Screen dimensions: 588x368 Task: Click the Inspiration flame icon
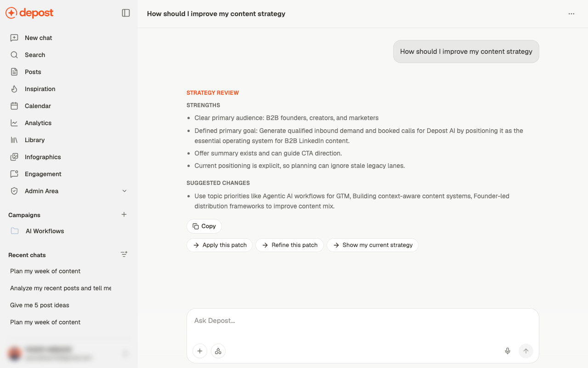point(14,89)
